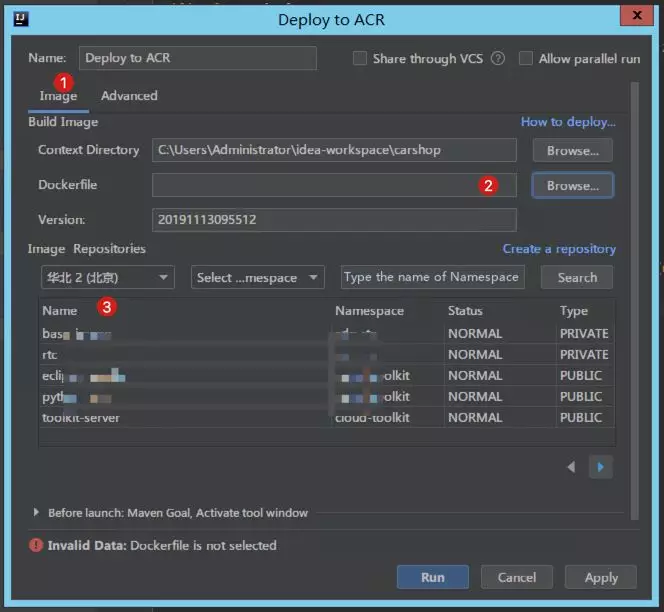664x612 pixels.
Task: Select the repository row starting with ecli
Action: coord(326,376)
